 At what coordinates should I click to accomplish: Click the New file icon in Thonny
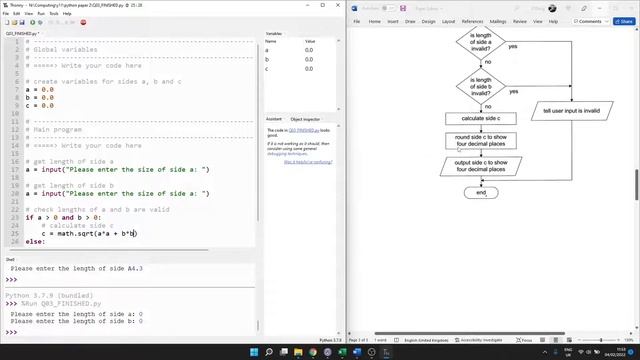tap(7, 22)
